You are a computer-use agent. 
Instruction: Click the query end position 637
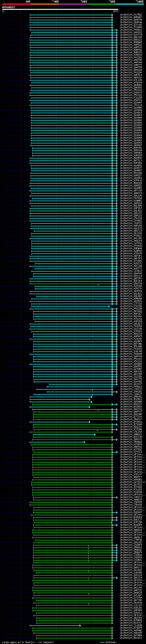coord(115,11)
